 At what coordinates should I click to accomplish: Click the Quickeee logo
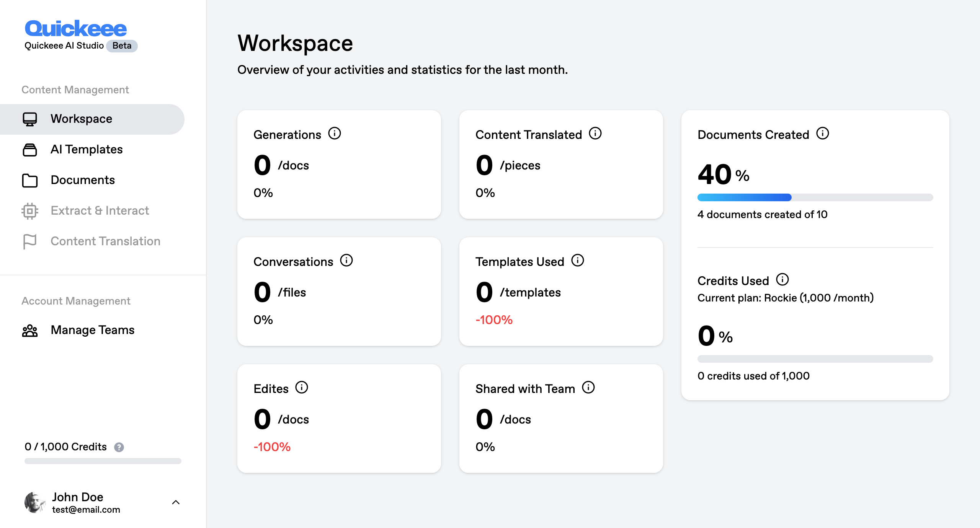point(76,29)
